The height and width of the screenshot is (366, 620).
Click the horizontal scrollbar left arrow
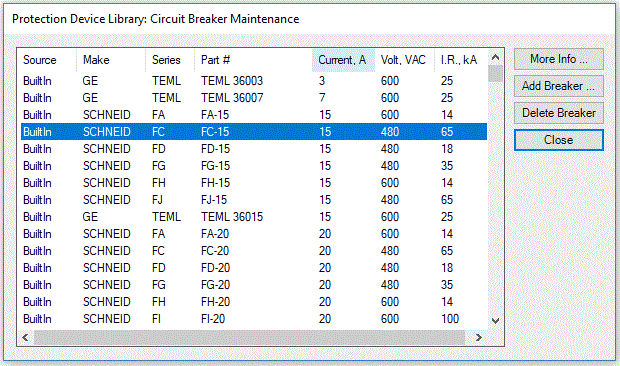[x=25, y=338]
